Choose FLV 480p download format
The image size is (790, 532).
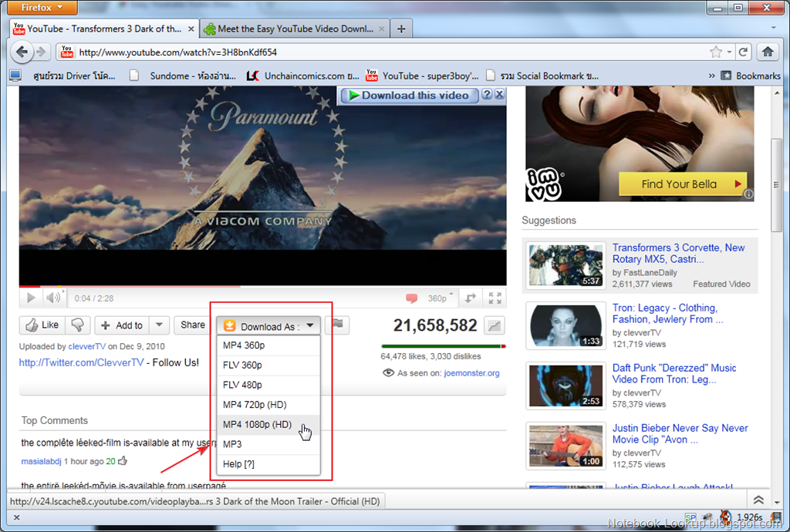[268, 385]
